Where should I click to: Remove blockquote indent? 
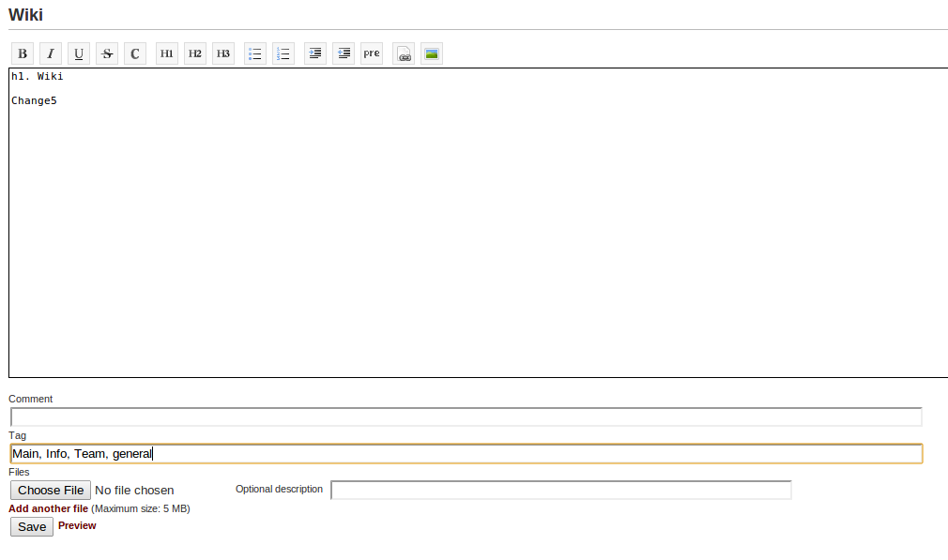[344, 53]
